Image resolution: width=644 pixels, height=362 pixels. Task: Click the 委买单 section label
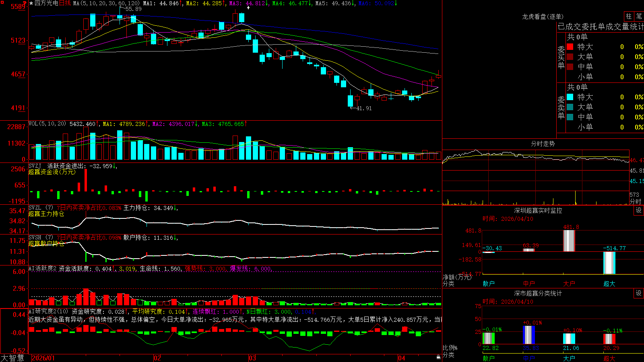[561, 57]
